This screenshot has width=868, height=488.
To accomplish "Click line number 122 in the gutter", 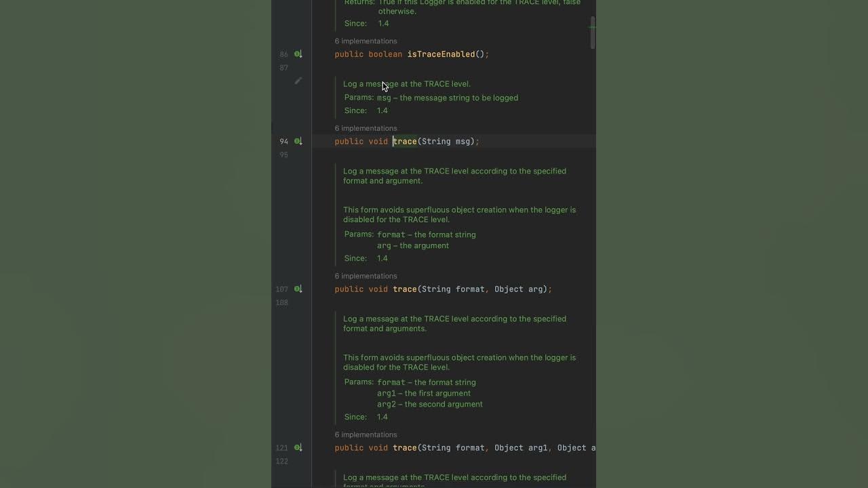I will (x=281, y=461).
